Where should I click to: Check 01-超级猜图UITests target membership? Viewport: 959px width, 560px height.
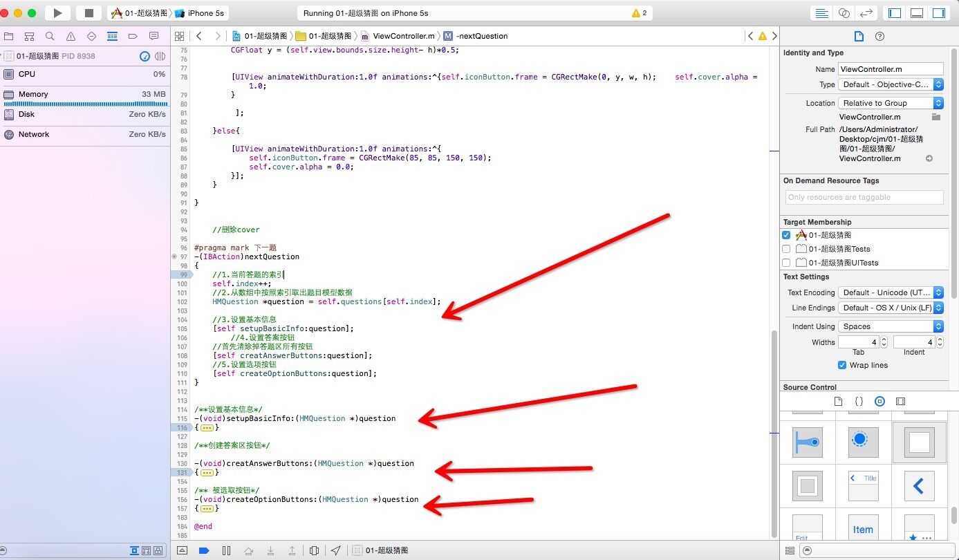[786, 263]
